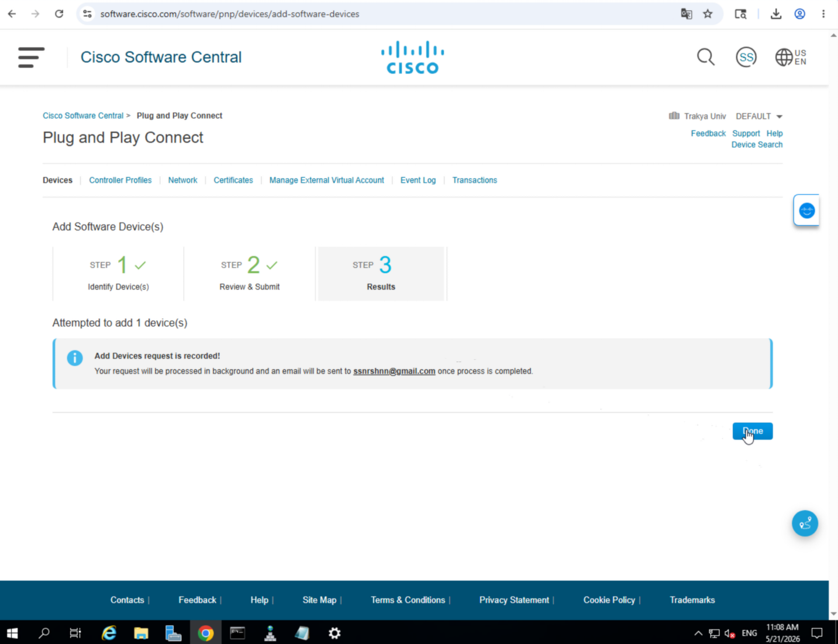Open the SS user profile icon
The height and width of the screenshot is (644, 838).
(746, 57)
